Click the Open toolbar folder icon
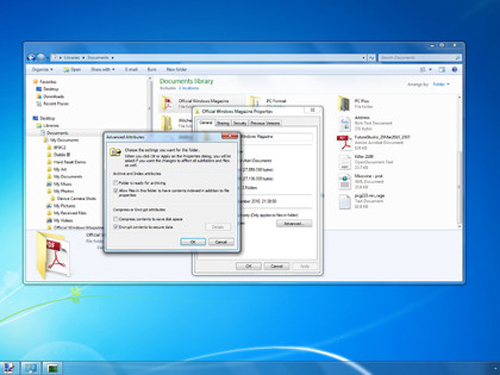The width and height of the screenshot is (500, 375). [66, 70]
